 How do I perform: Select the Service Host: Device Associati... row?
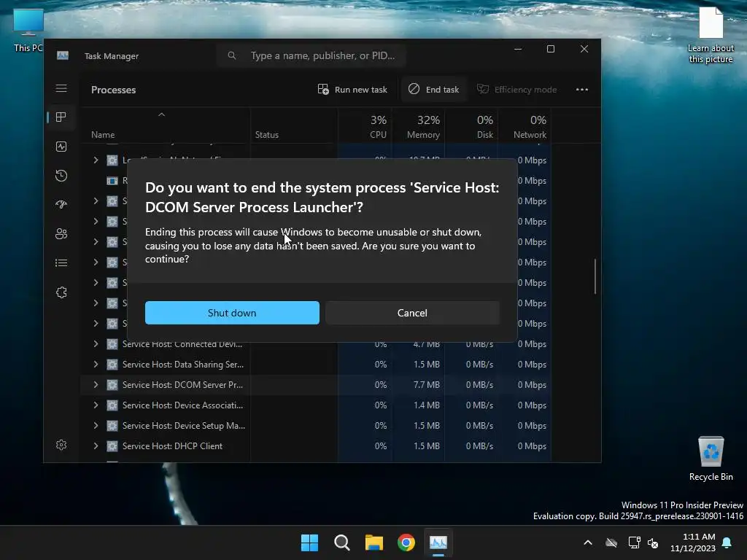pyautogui.click(x=316, y=405)
